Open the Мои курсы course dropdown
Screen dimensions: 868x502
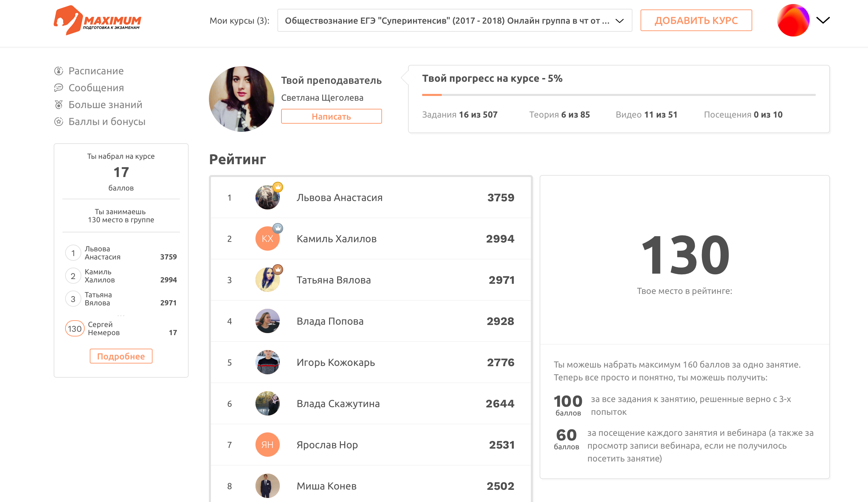(454, 21)
